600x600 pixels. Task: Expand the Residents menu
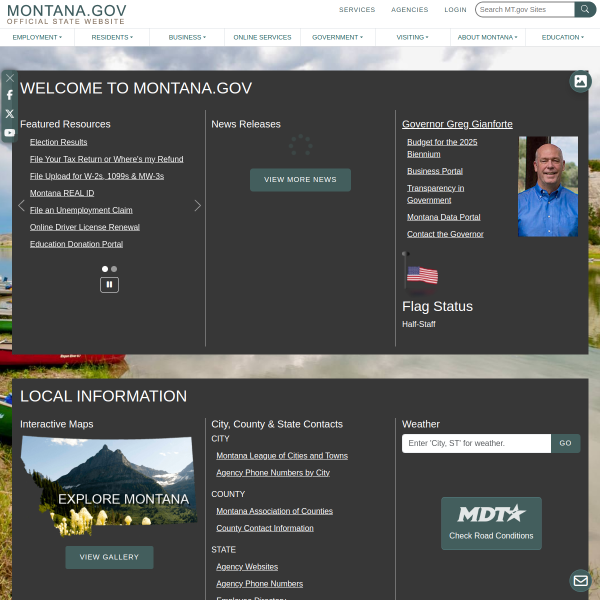click(112, 38)
